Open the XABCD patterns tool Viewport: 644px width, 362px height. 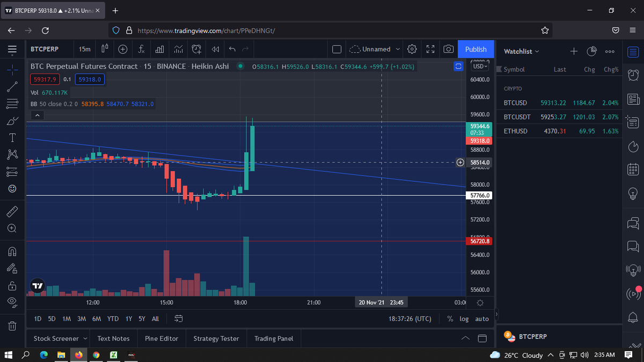click(x=12, y=155)
